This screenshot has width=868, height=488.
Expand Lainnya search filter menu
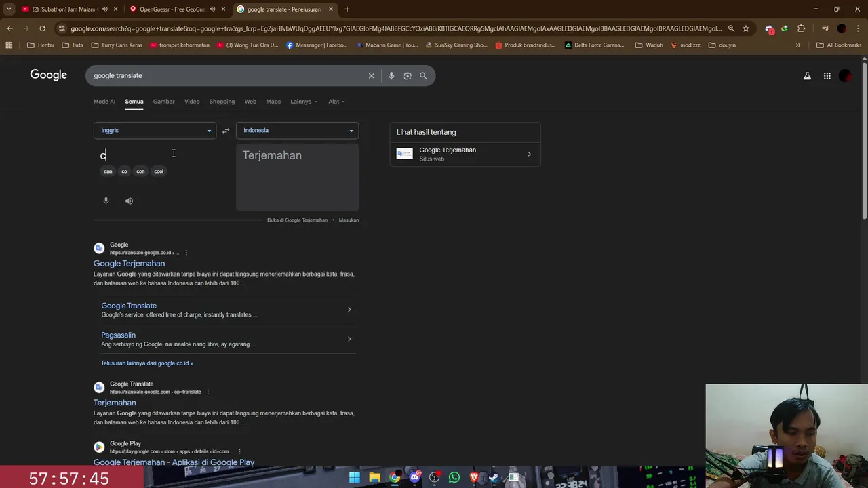[303, 102]
